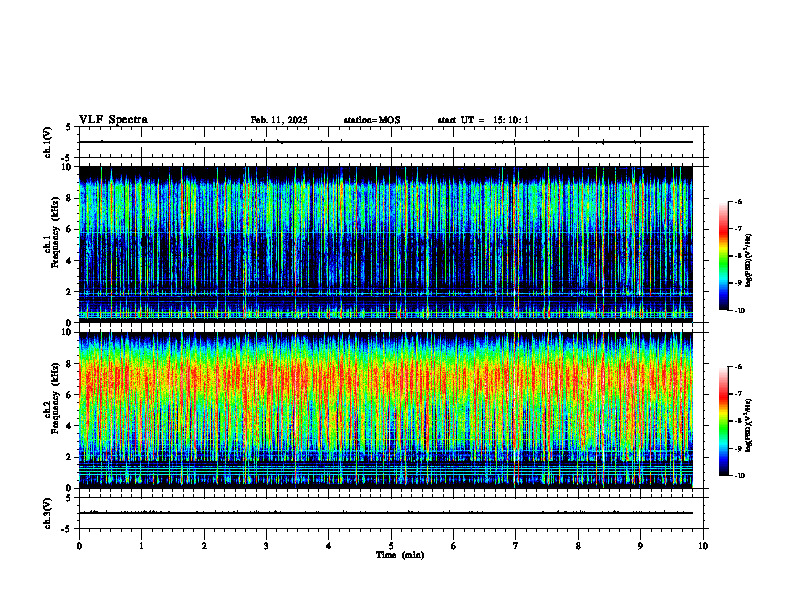The image size is (792, 612).
Task: Click the "2" tick on the time axis
Action: 204,546
